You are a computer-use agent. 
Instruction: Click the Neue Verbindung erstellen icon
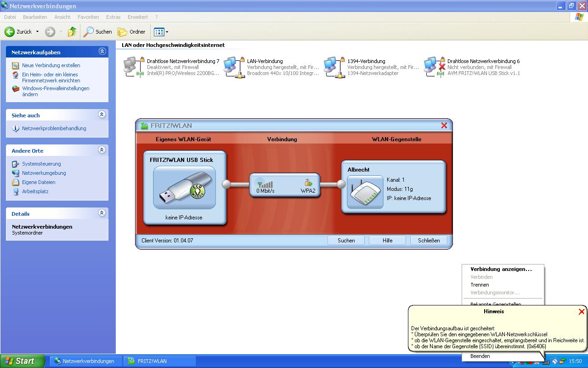(16, 65)
